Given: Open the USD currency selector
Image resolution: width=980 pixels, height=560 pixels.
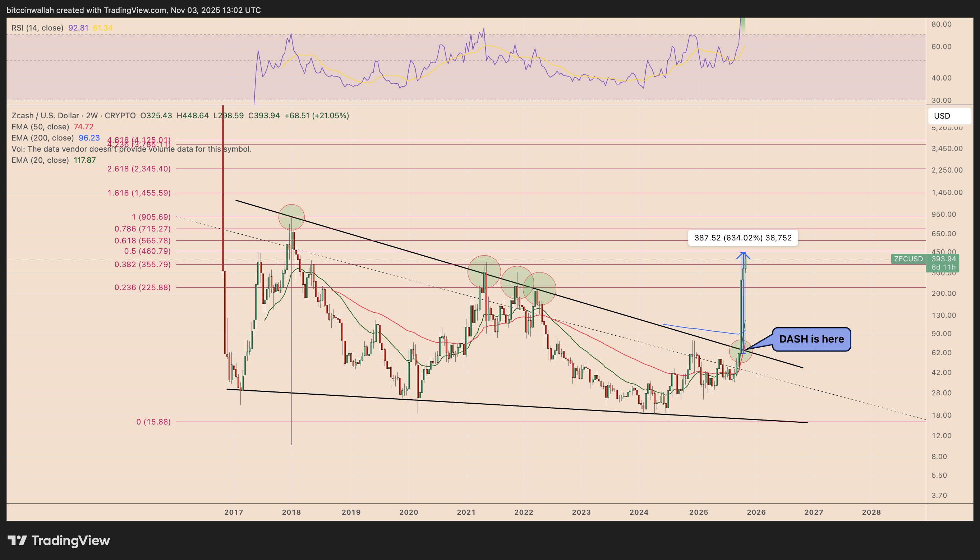Looking at the screenshot, I should (949, 116).
